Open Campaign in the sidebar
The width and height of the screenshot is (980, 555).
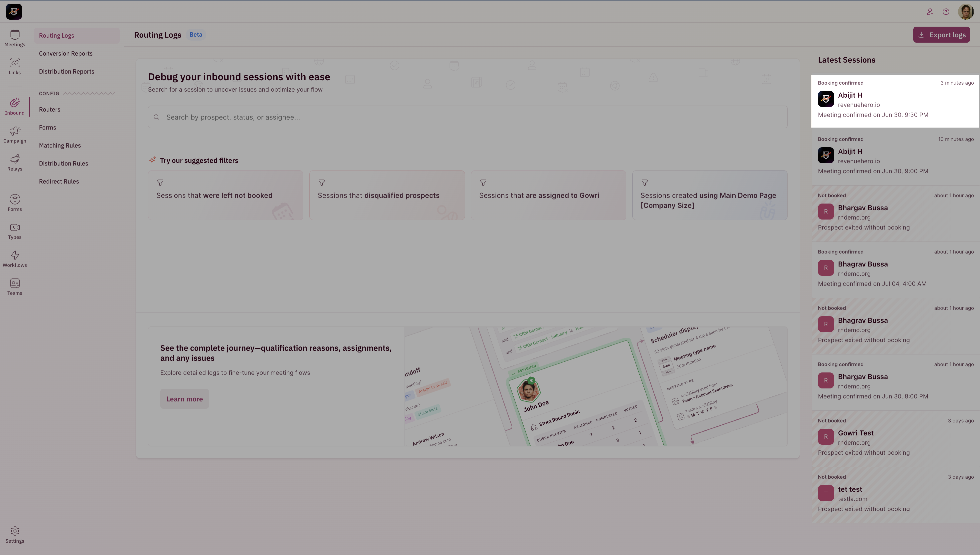[x=15, y=135]
